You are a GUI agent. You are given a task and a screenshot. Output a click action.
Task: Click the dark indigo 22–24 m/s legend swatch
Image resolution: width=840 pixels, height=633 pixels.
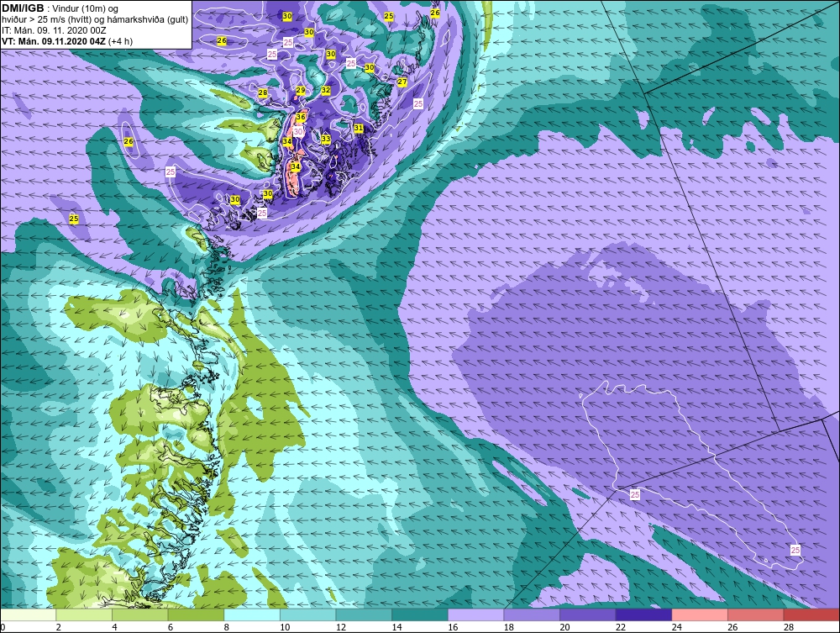click(643, 615)
